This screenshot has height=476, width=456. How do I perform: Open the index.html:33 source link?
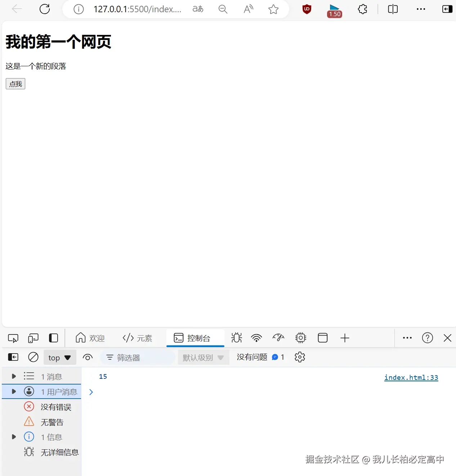[411, 377]
